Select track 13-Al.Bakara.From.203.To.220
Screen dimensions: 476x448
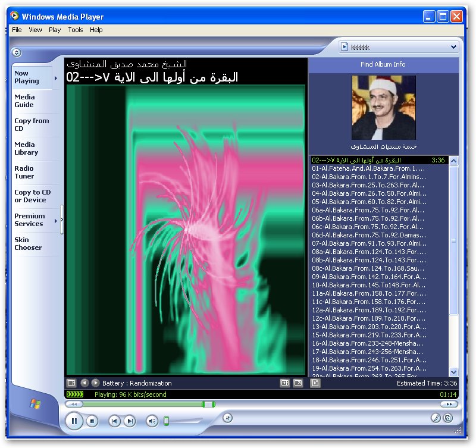click(x=379, y=327)
